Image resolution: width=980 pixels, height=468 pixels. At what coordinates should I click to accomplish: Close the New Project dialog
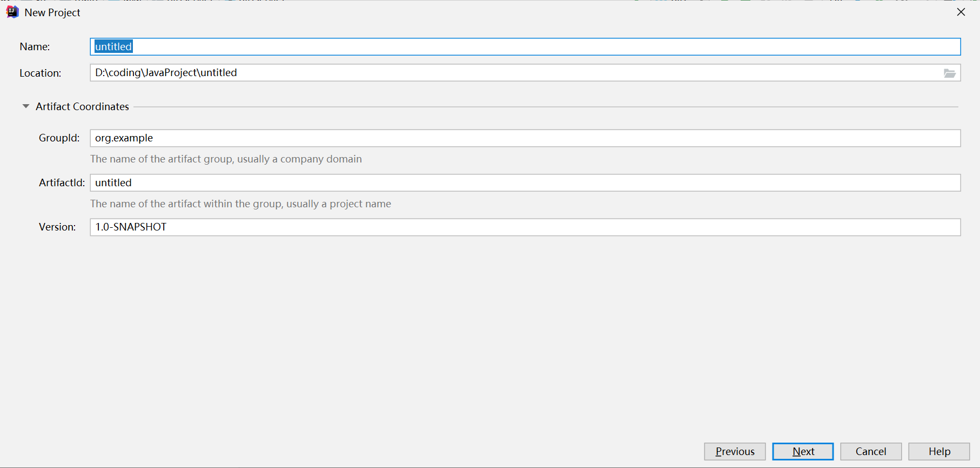pyautogui.click(x=961, y=12)
